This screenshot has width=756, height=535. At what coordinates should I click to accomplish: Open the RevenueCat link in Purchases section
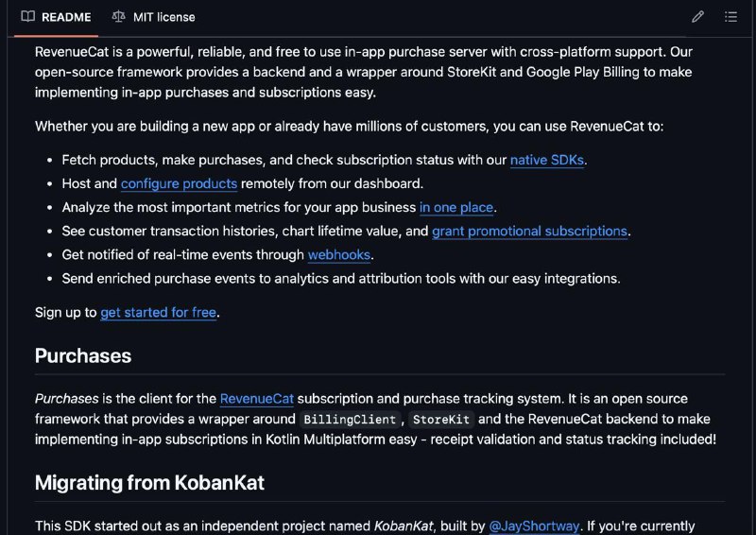tap(256, 399)
